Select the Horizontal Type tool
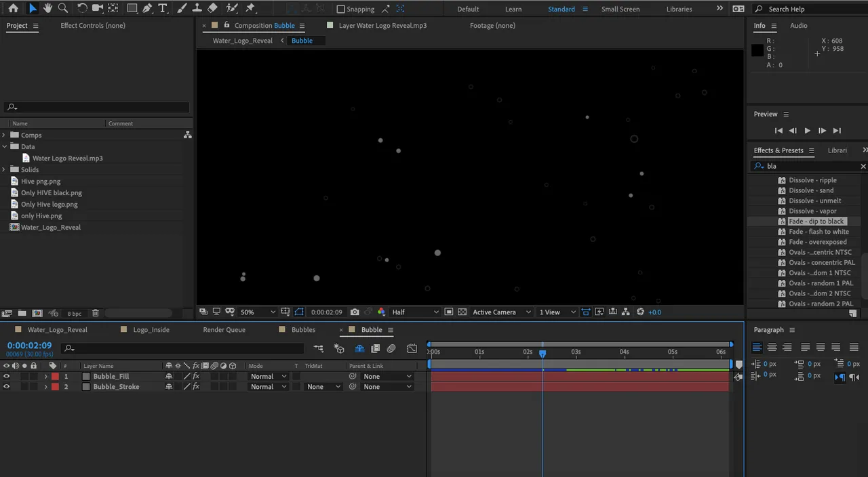Screen dimensions: 868x477 tap(163, 8)
